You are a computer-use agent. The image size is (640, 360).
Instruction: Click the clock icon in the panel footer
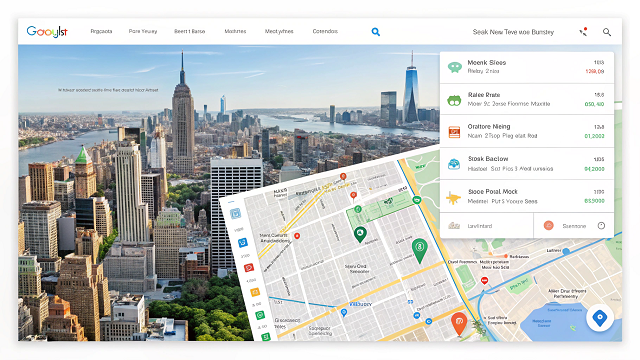click(601, 226)
